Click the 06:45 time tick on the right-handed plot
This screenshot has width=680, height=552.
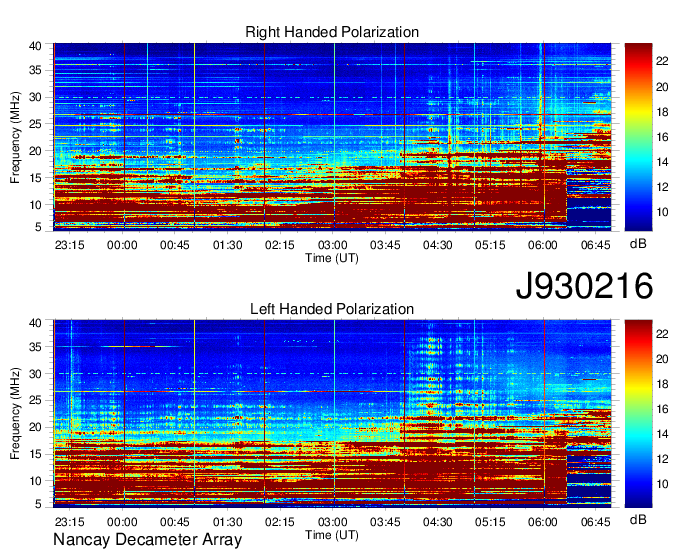pyautogui.click(x=595, y=245)
